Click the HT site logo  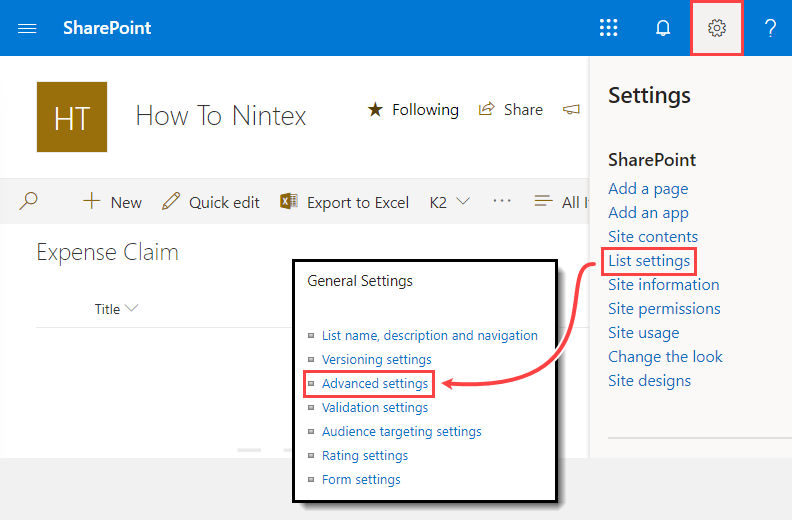(72, 117)
